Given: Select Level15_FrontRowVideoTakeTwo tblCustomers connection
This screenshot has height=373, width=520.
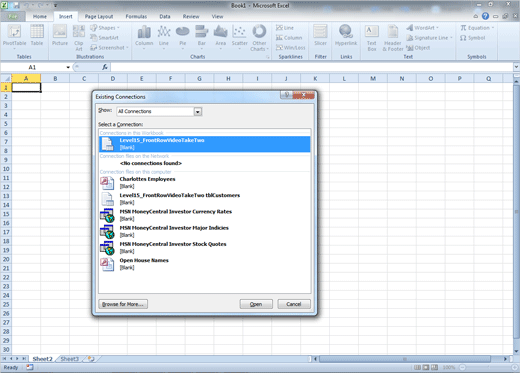Looking at the screenshot, I should [x=205, y=199].
